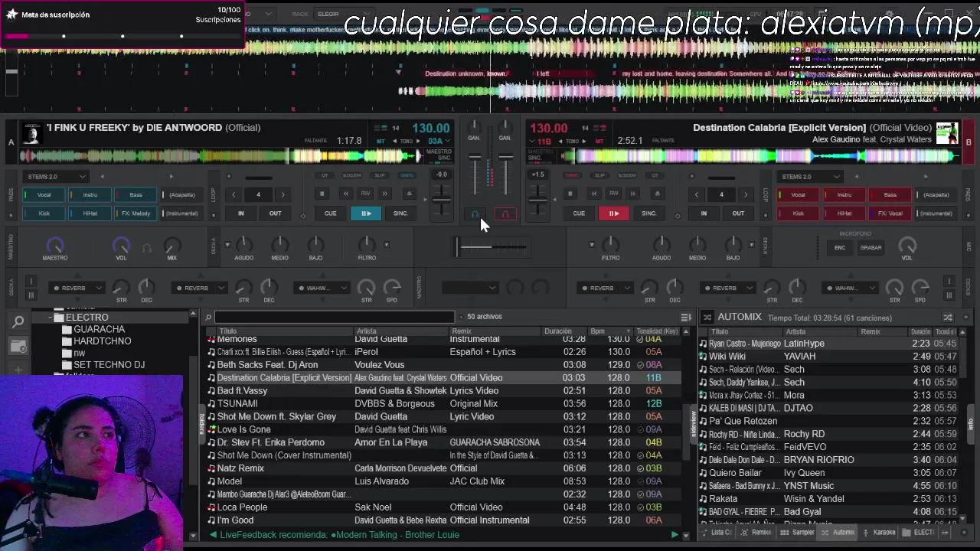The width and height of the screenshot is (980, 551).
Task: Eject deck A track with eject icon
Action: (409, 194)
